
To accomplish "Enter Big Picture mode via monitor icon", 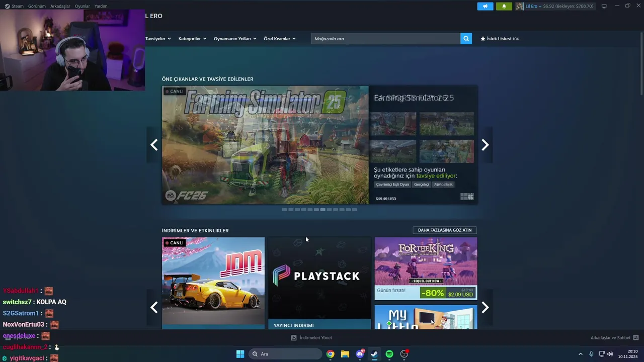I will [x=604, y=6].
